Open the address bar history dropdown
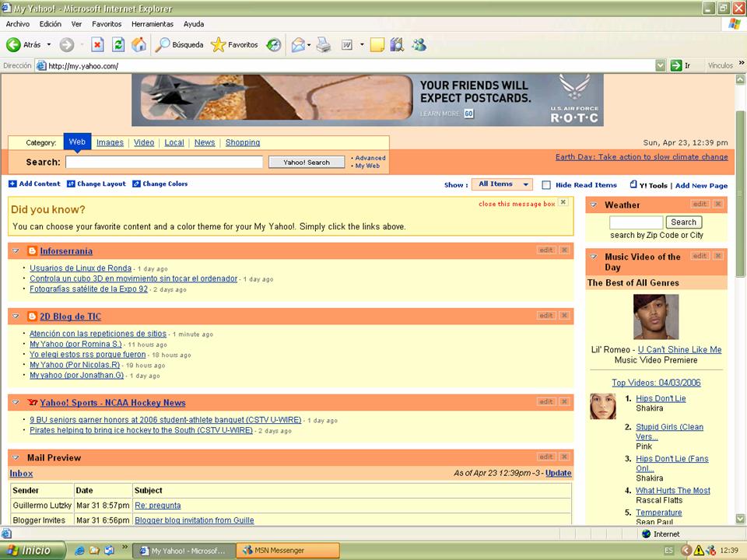 pyautogui.click(x=661, y=65)
